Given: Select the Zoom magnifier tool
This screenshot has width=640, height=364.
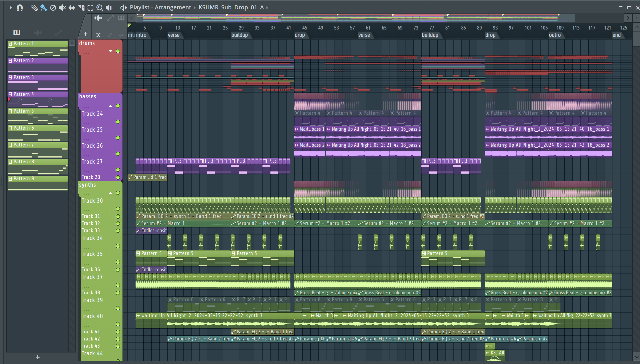Looking at the screenshot, I should [x=100, y=8].
